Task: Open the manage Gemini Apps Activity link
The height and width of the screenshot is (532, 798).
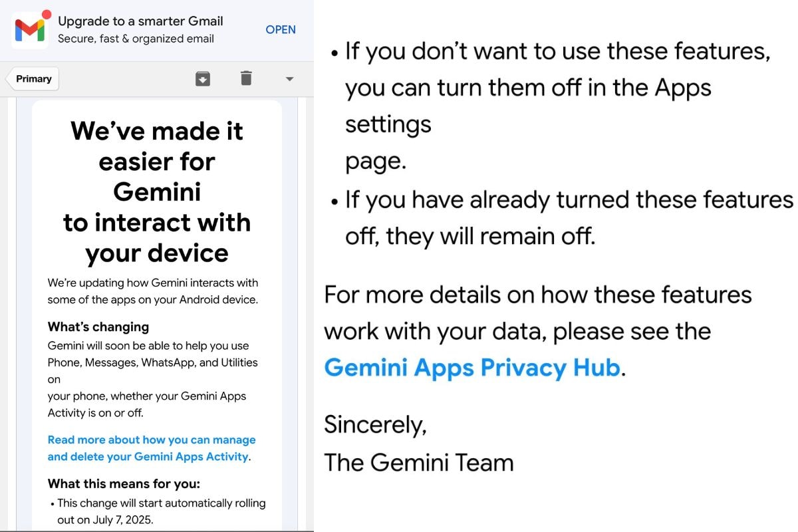Action: (152, 448)
